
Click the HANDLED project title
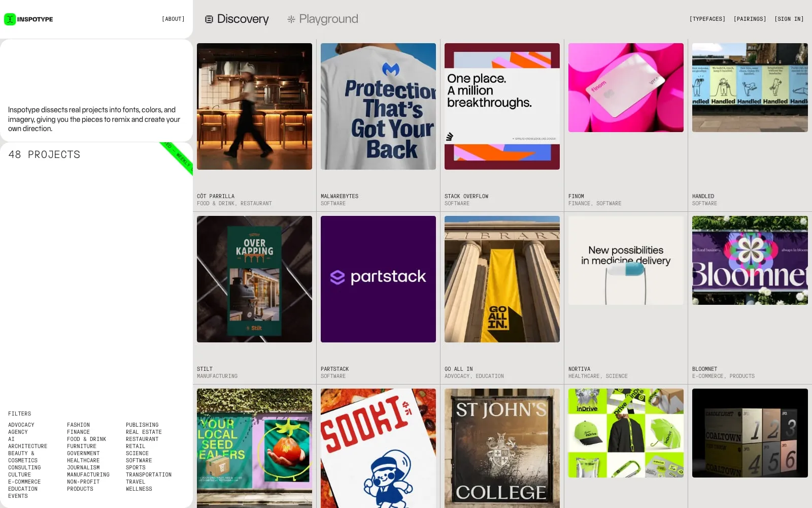[x=703, y=196]
